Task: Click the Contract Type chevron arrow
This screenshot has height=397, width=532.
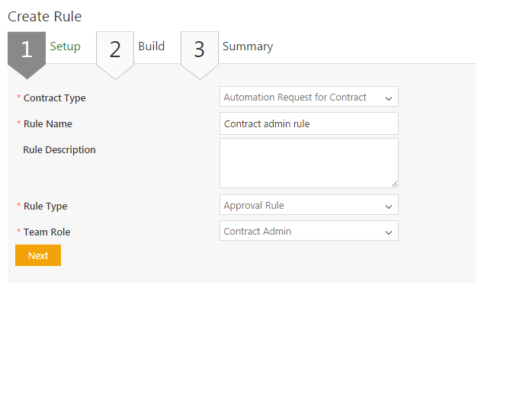Action: 388,98
